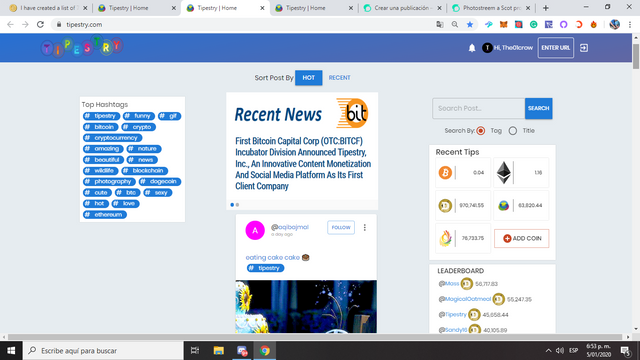The image size is (640, 360).
Task: Show the first news carousel slide dot
Action: tap(232, 205)
